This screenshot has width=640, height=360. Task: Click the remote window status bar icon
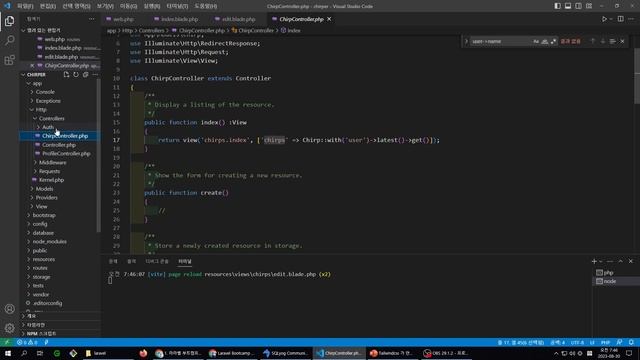tap(7, 342)
